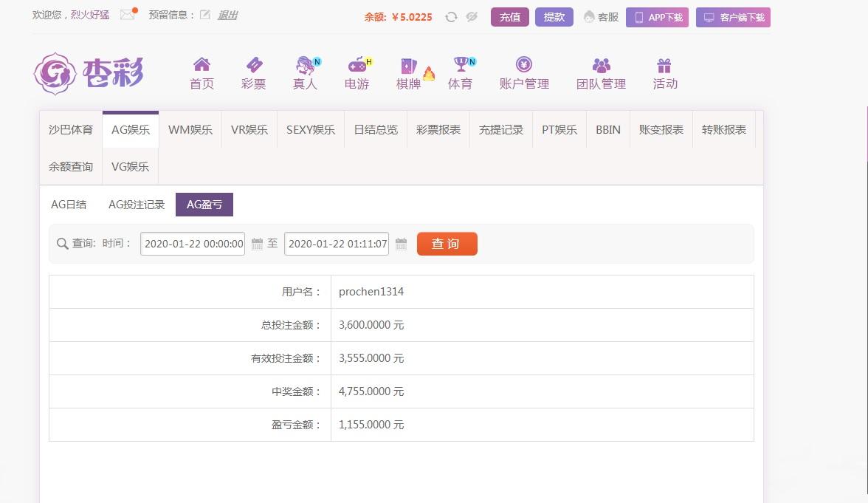Click the orange 查询 search button
Viewport: 868px width, 503px height.
pos(447,244)
